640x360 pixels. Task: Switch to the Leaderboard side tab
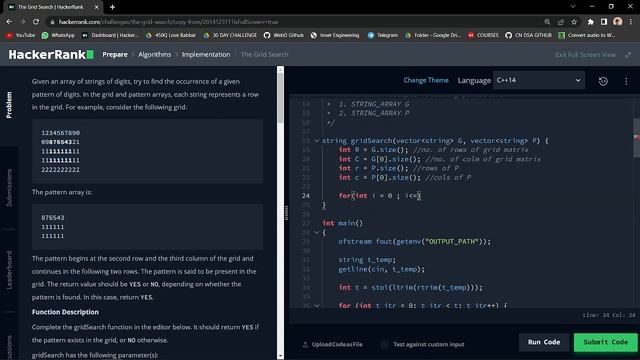tap(9, 270)
